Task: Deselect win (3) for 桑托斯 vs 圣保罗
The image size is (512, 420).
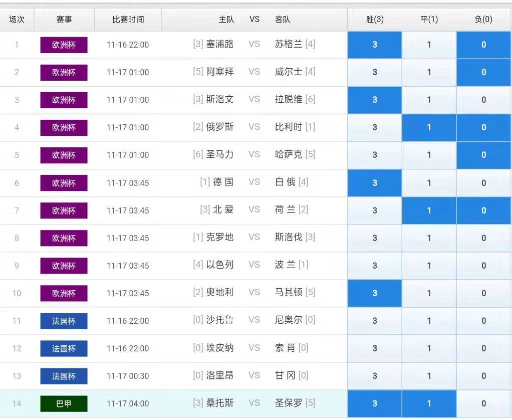Action: [375, 403]
